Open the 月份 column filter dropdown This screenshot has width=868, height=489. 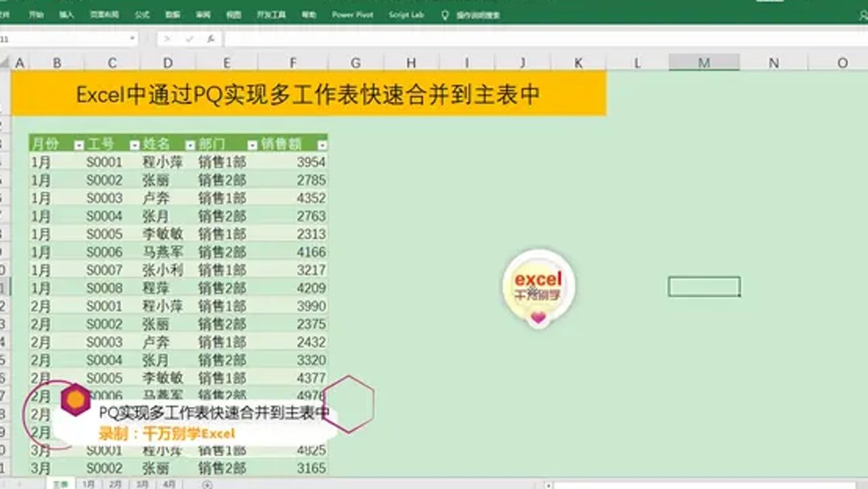(x=78, y=143)
